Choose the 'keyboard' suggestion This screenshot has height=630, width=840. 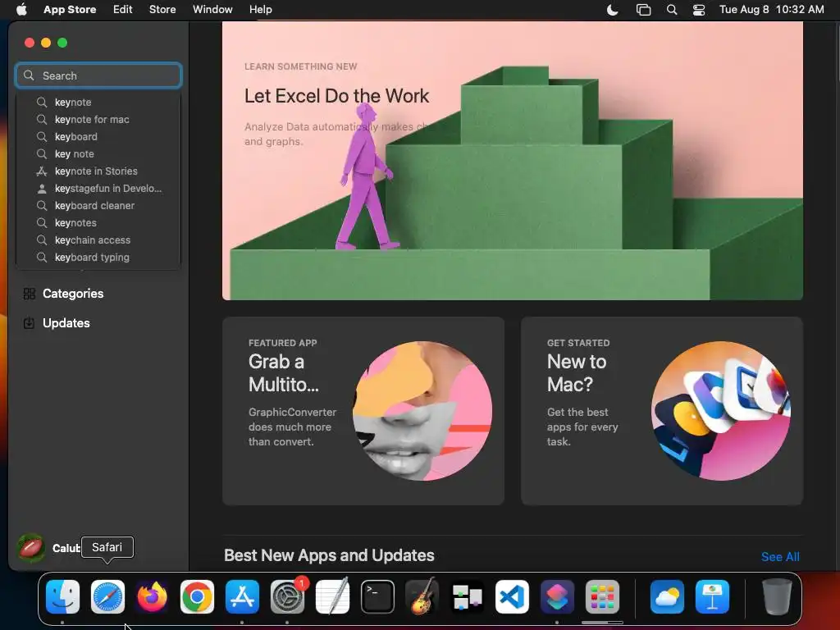98,137
